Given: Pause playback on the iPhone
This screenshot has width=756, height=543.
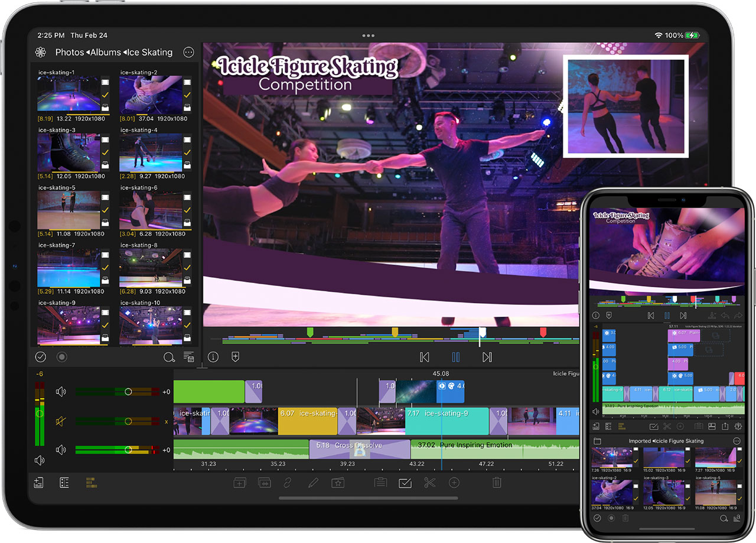Looking at the screenshot, I should pyautogui.click(x=667, y=316).
